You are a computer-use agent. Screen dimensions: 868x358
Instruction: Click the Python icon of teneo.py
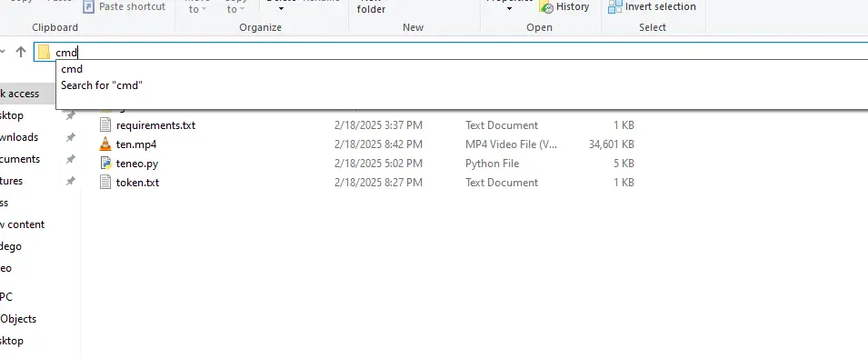coord(105,164)
